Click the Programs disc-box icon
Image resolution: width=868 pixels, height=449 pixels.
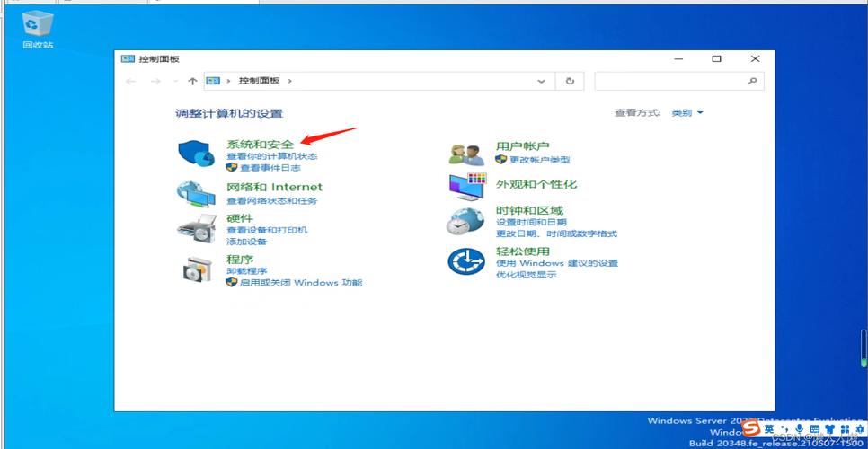tap(197, 269)
